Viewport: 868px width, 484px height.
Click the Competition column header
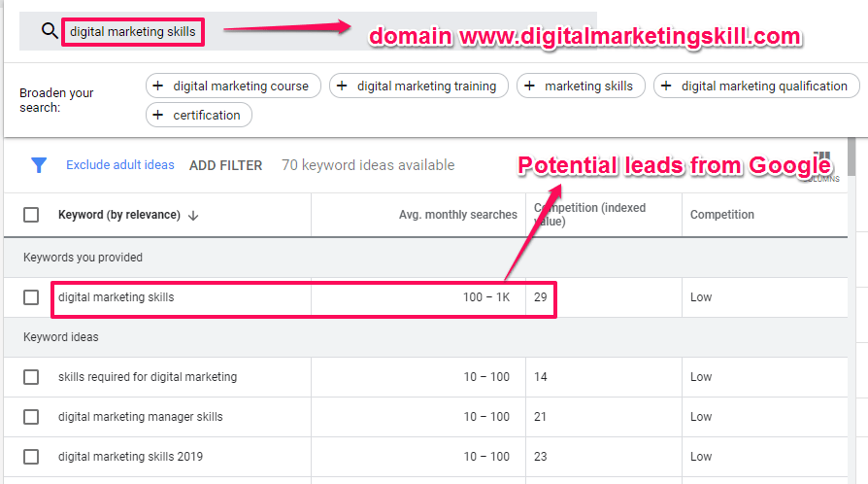(x=721, y=215)
